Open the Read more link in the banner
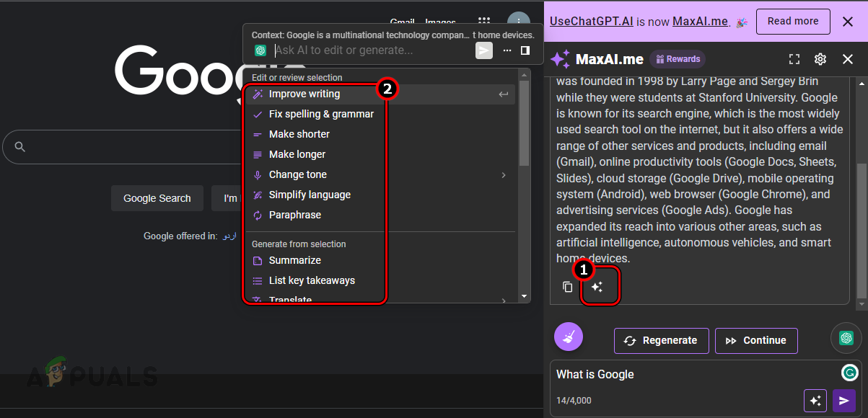This screenshot has height=418, width=868. coord(792,21)
